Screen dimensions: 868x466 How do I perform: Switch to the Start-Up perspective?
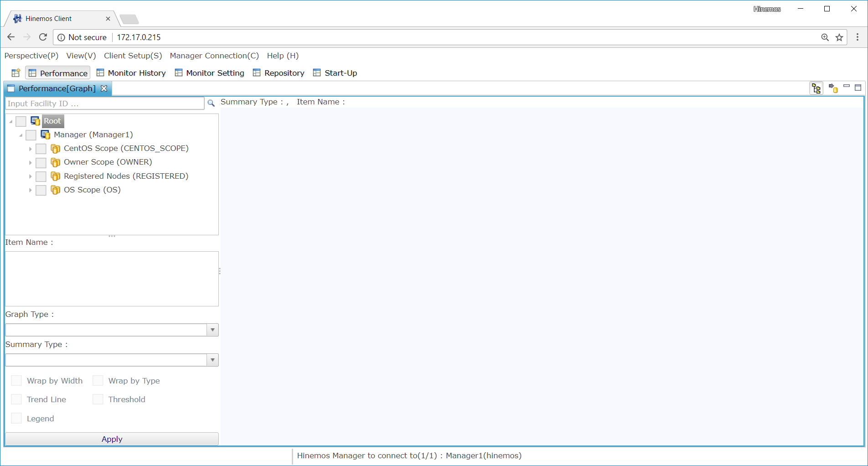coord(335,73)
